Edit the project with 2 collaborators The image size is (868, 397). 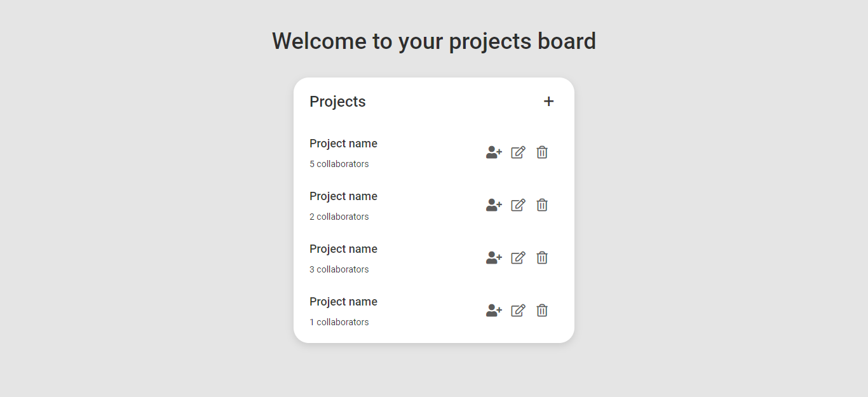pyautogui.click(x=517, y=205)
